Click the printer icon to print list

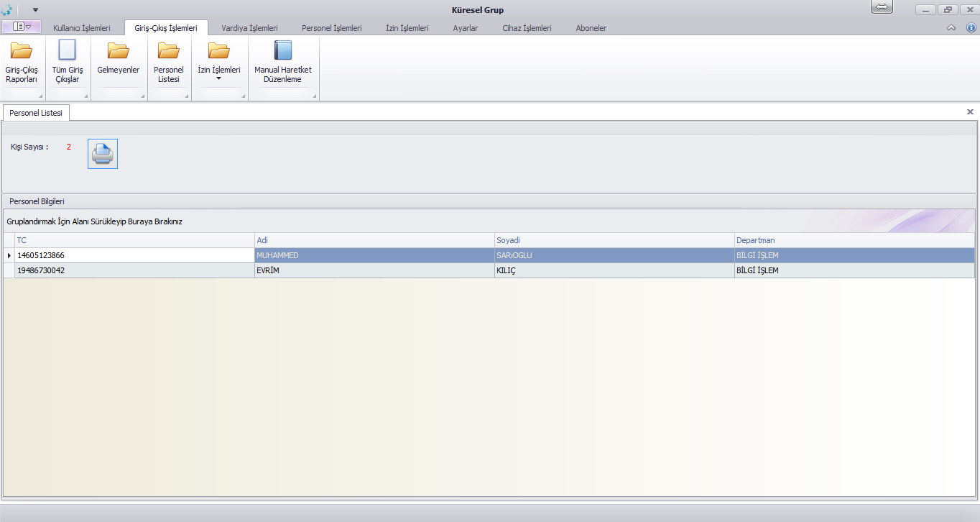pyautogui.click(x=103, y=154)
